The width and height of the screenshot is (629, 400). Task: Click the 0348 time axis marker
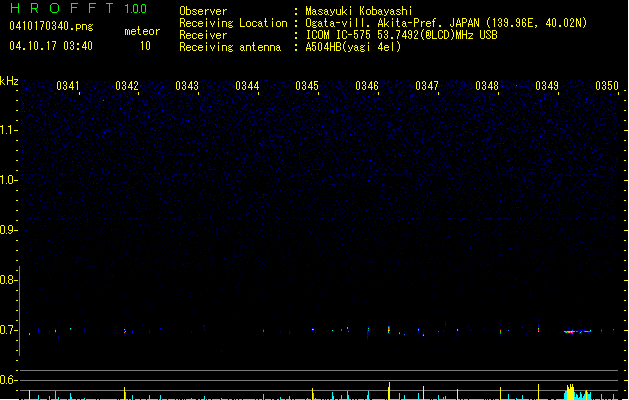click(487, 86)
